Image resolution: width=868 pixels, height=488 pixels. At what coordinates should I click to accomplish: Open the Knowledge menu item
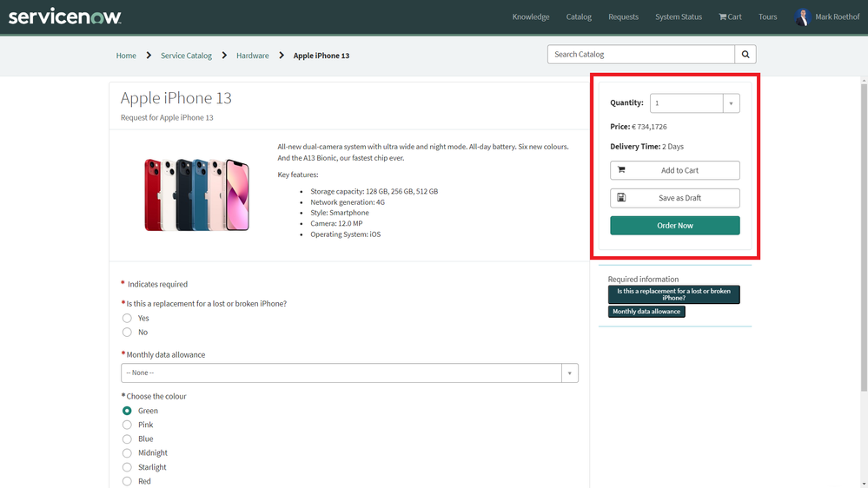point(530,16)
